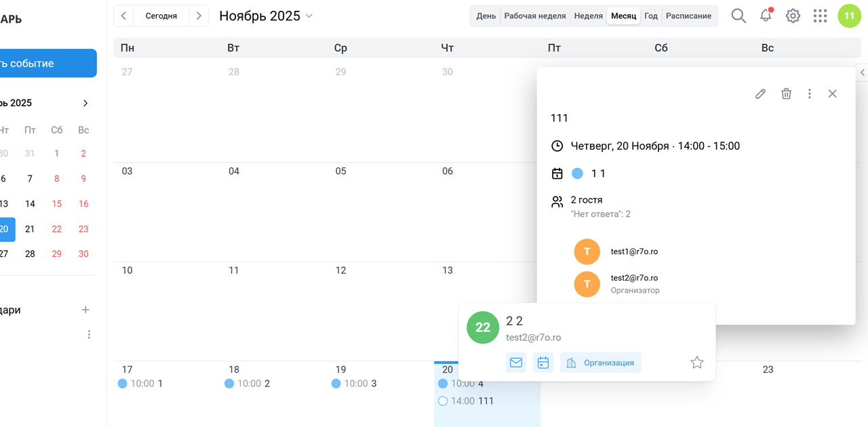Click calendar icon on contact card
This screenshot has width=868, height=427.
pos(543,363)
